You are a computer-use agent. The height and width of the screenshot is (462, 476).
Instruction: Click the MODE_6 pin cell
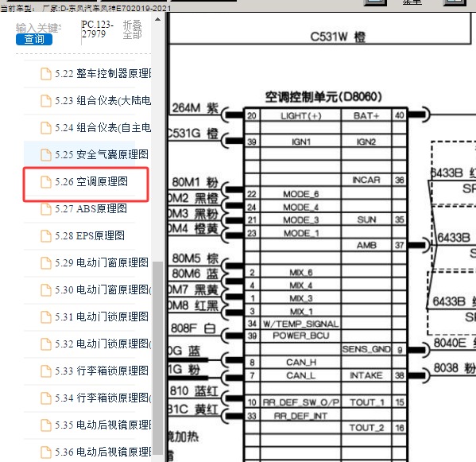tap(301, 194)
